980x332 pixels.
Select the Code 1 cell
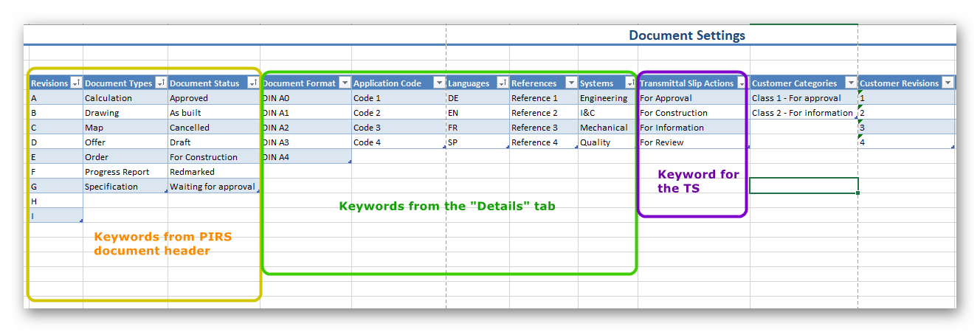coord(398,98)
